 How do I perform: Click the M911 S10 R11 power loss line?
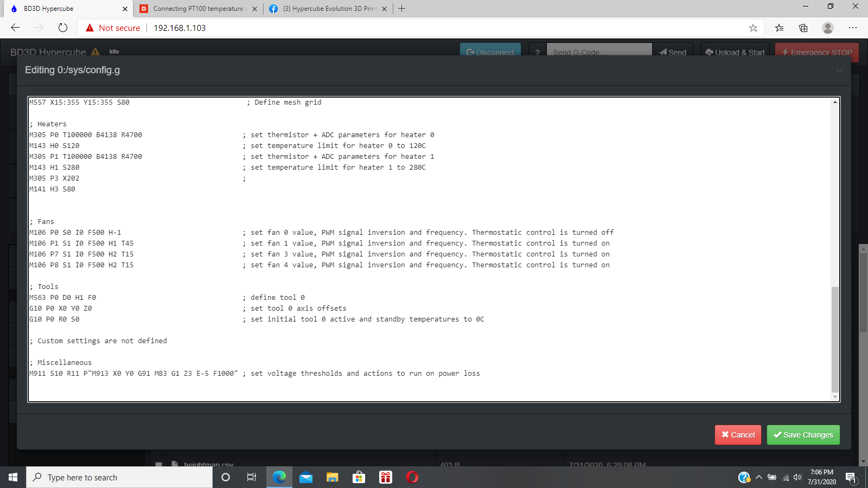254,373
